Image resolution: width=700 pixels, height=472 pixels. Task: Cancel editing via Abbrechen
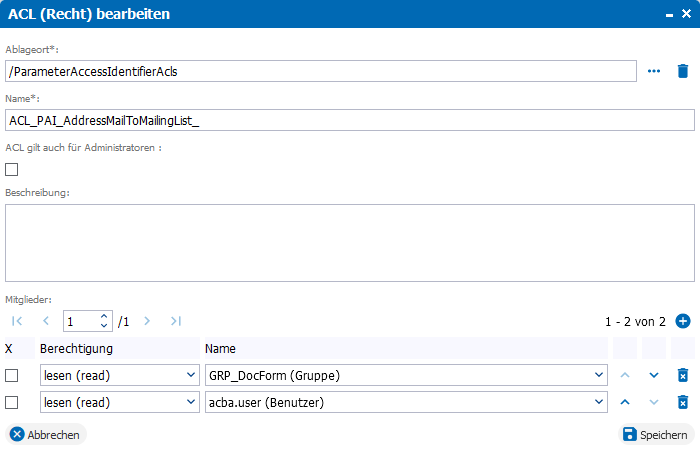pos(46,434)
